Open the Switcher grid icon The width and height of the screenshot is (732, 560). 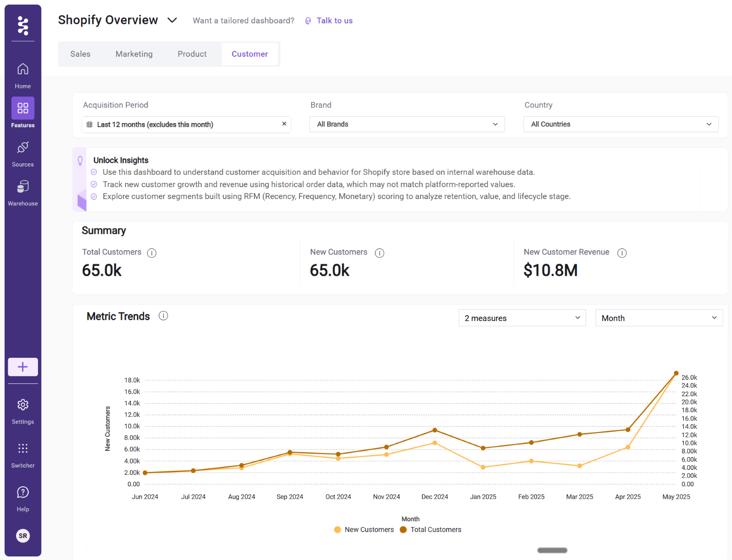23,448
